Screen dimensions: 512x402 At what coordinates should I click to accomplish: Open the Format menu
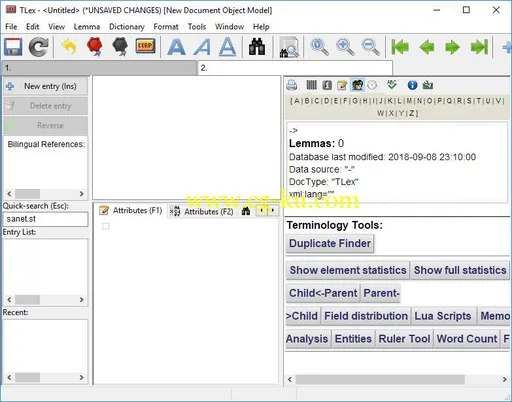[x=166, y=27]
